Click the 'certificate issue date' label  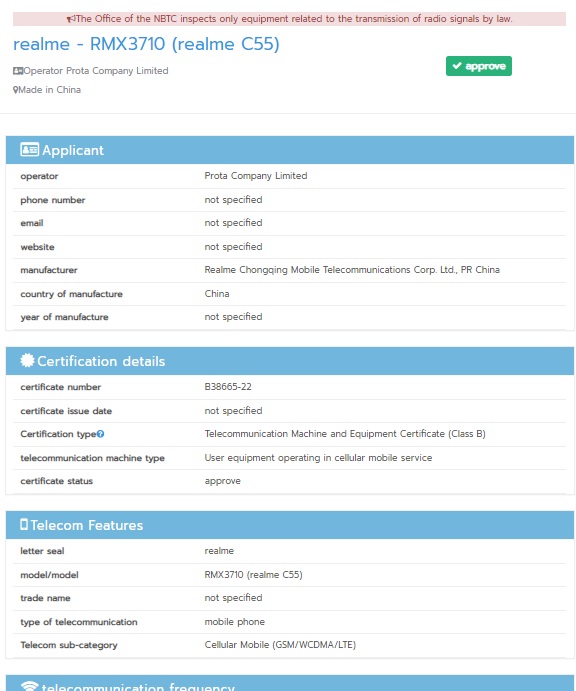click(x=66, y=411)
